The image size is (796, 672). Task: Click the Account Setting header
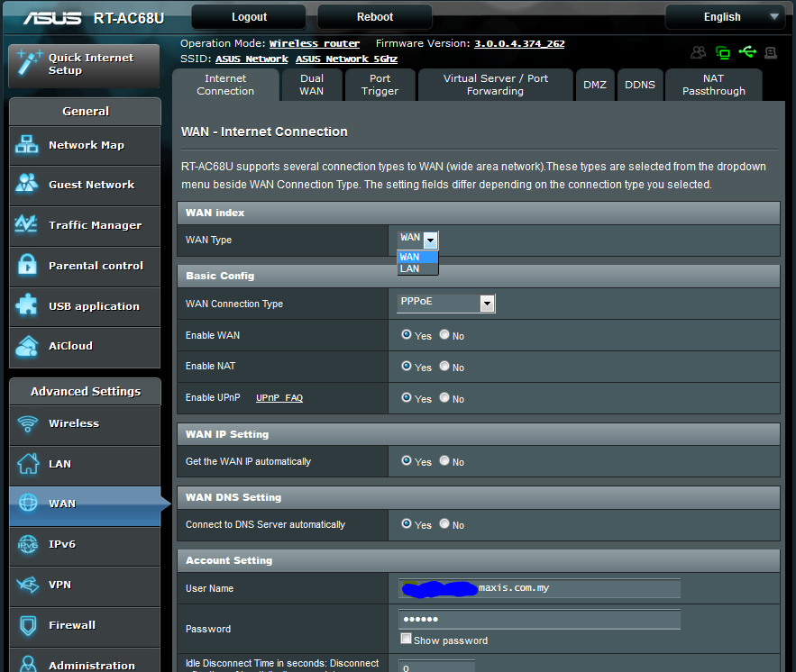pos(478,560)
